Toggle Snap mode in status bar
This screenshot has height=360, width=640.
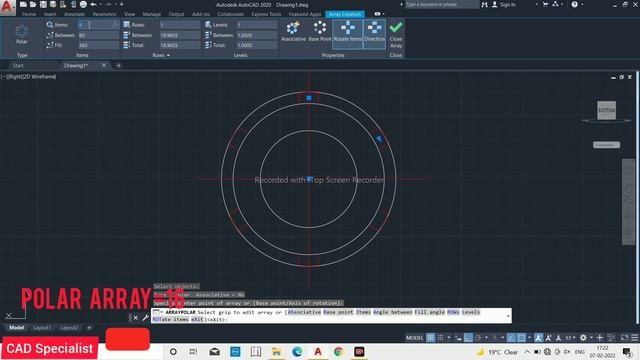440,338
